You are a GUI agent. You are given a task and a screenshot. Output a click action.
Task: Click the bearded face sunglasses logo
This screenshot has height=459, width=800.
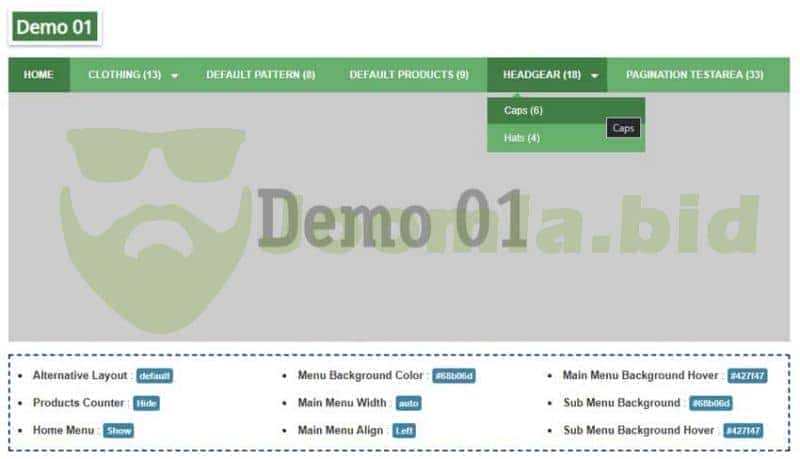[155, 225]
